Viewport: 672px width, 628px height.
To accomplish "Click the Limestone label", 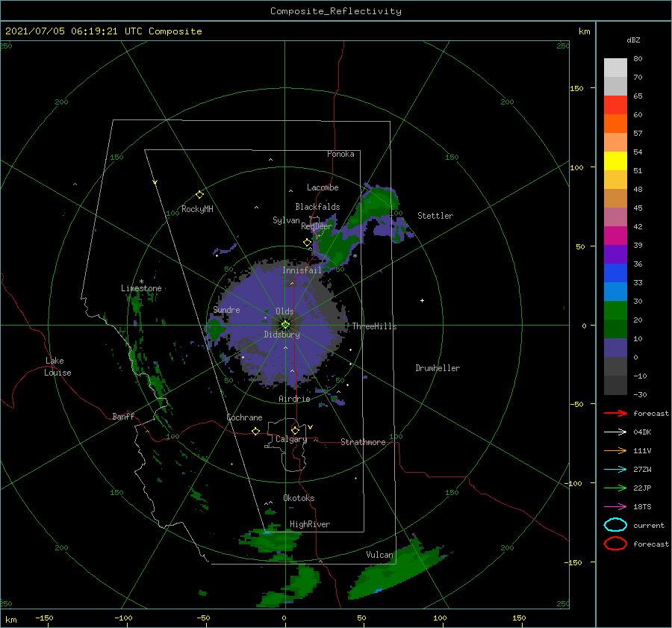I will coord(141,288).
